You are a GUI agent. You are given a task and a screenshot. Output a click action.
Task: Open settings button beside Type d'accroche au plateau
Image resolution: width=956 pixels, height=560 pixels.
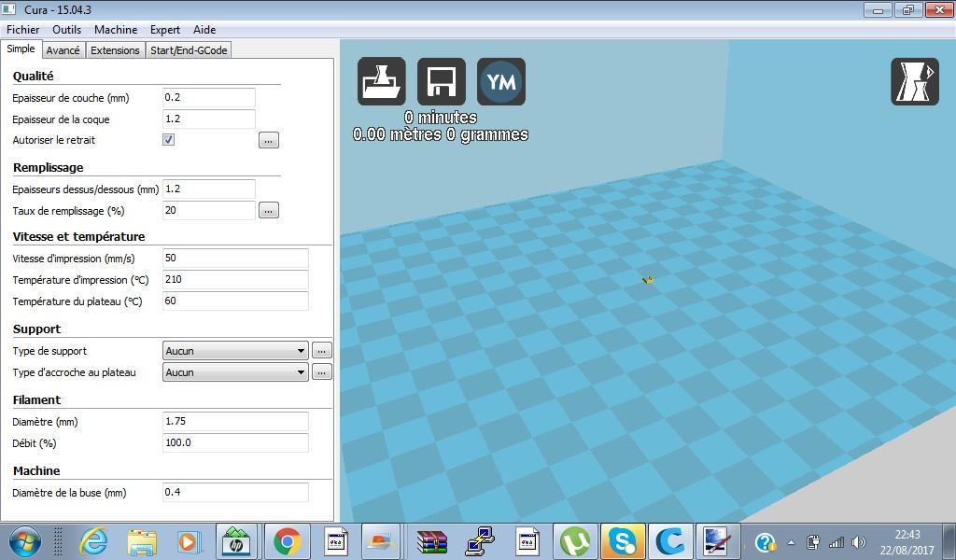[322, 371]
